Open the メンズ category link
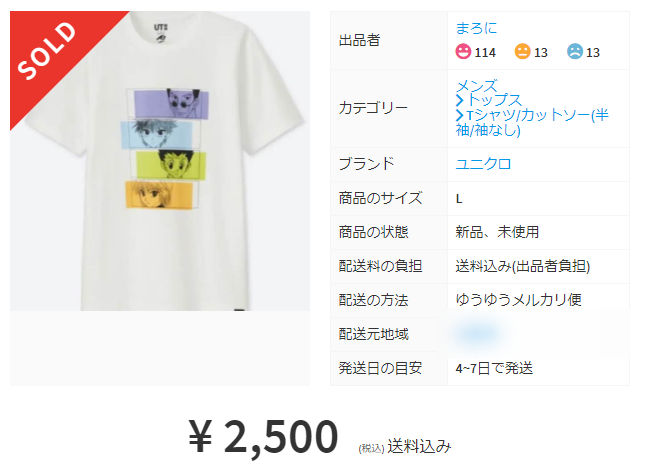Image resolution: width=652 pixels, height=465 pixels. (x=477, y=86)
